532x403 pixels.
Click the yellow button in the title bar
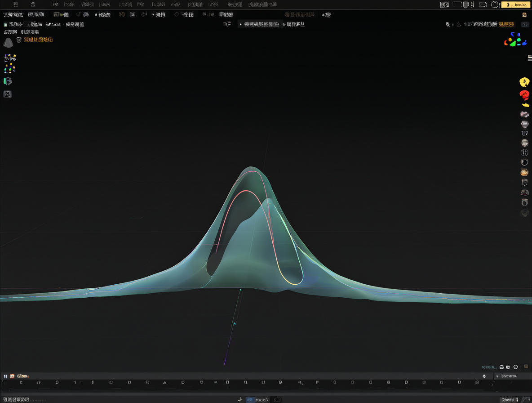516,5
